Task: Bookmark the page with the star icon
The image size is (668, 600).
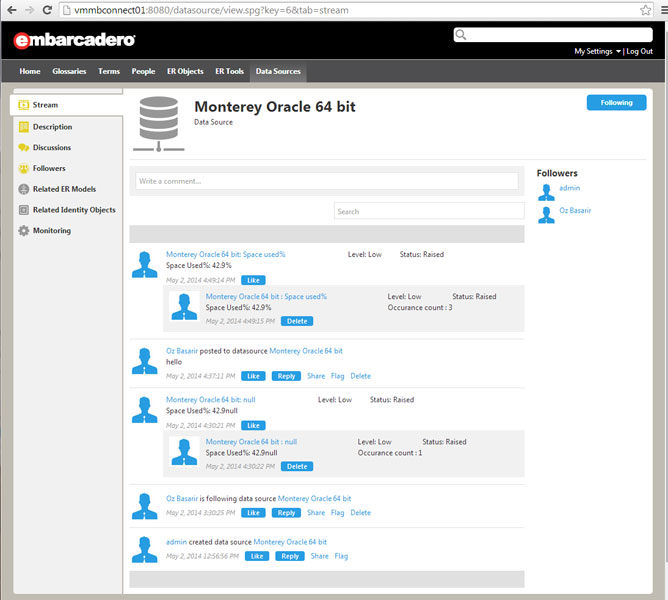Action: (646, 10)
